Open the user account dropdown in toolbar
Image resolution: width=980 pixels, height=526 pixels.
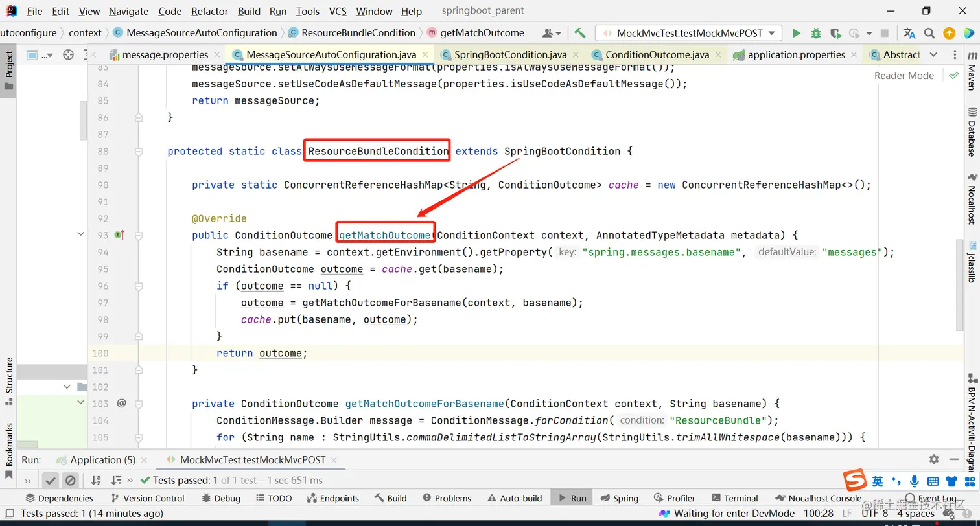click(x=551, y=33)
